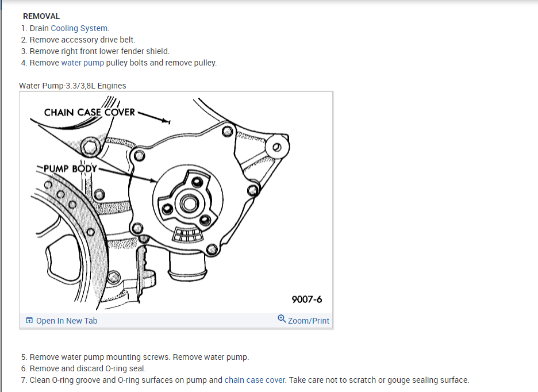Viewport: 538px width, 392px height.
Task: Click the pump hub center in the diagram
Action: 189,203
